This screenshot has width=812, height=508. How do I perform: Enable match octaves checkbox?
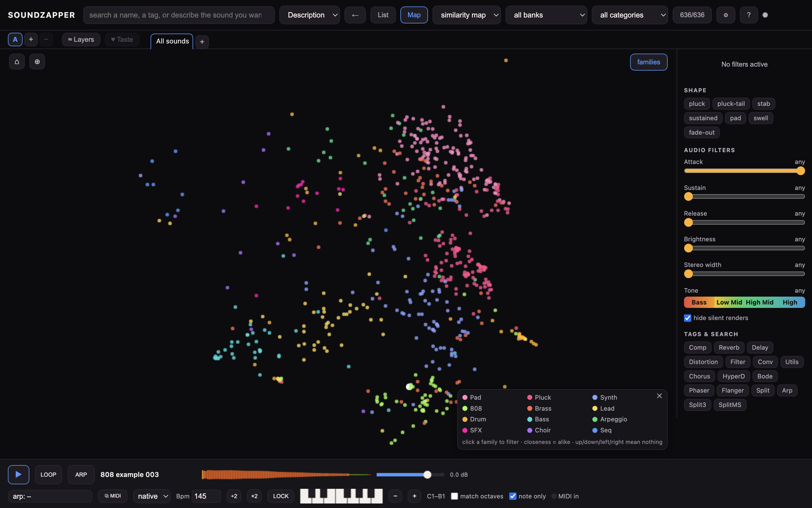[454, 496]
